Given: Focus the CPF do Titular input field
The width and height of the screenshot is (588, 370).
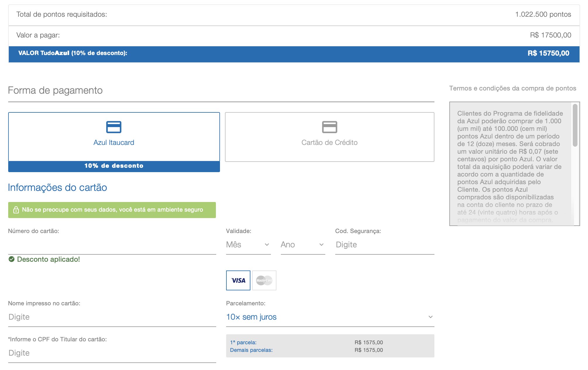Looking at the screenshot, I should click(112, 353).
